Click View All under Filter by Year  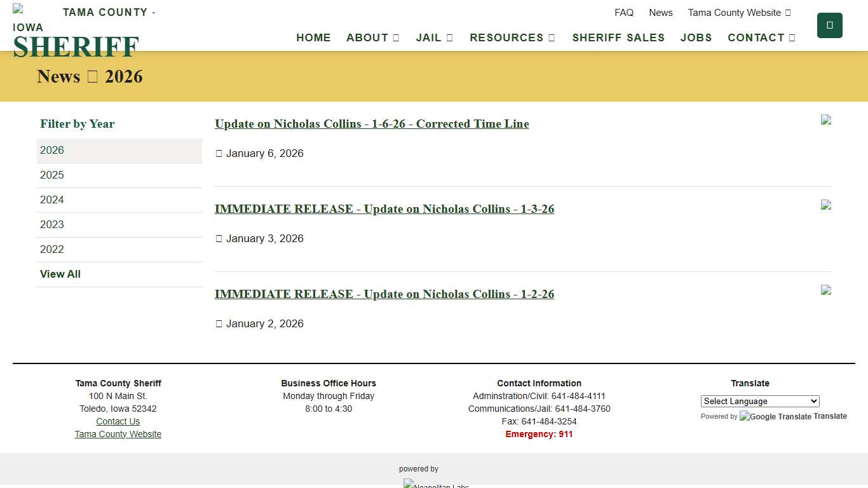pyautogui.click(x=60, y=274)
